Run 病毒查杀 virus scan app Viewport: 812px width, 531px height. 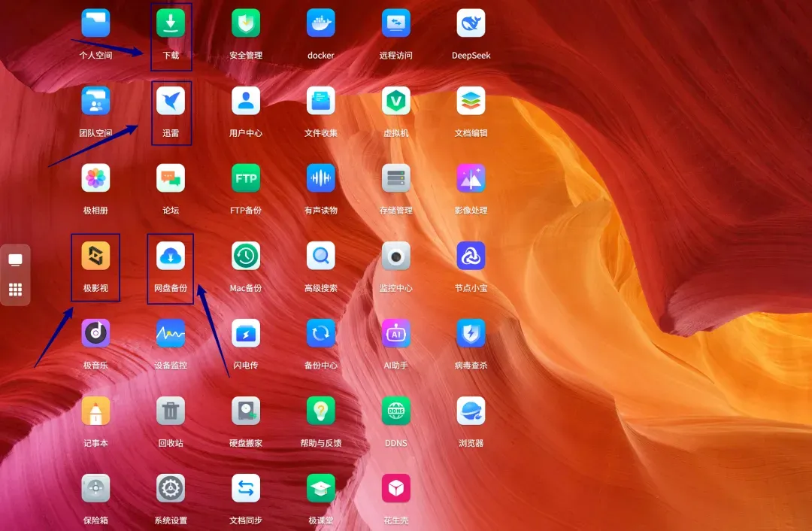471,333
